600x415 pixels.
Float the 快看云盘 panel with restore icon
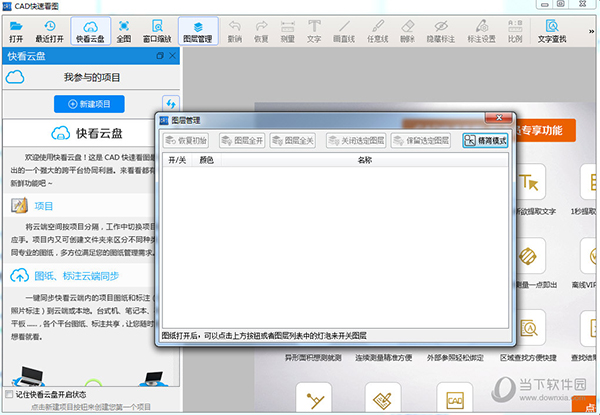(160, 56)
